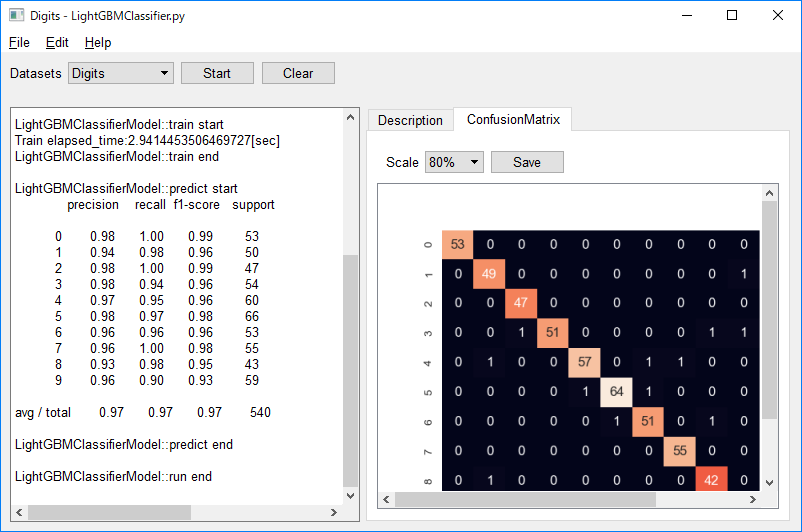Click support value 66 in class 5 row
Viewport: 802px width, 532px height.
[x=252, y=317]
